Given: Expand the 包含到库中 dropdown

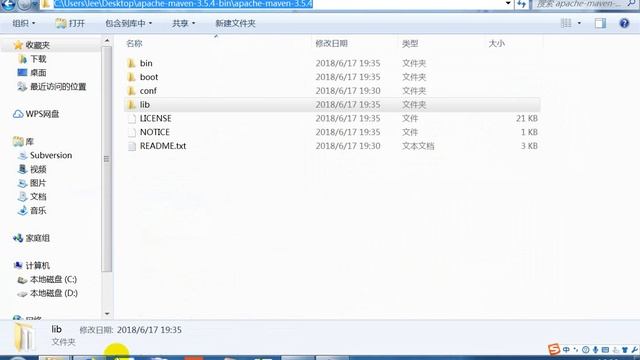Looking at the screenshot, I should (129, 23).
